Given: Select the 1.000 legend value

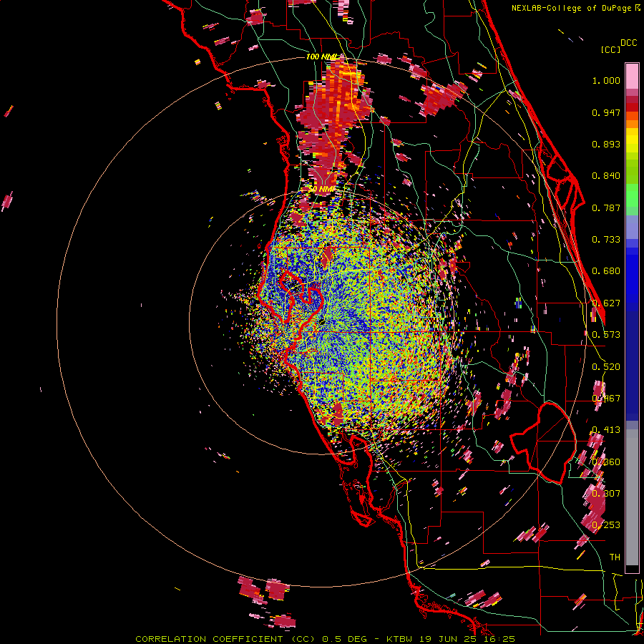Looking at the screenshot, I should (606, 80).
